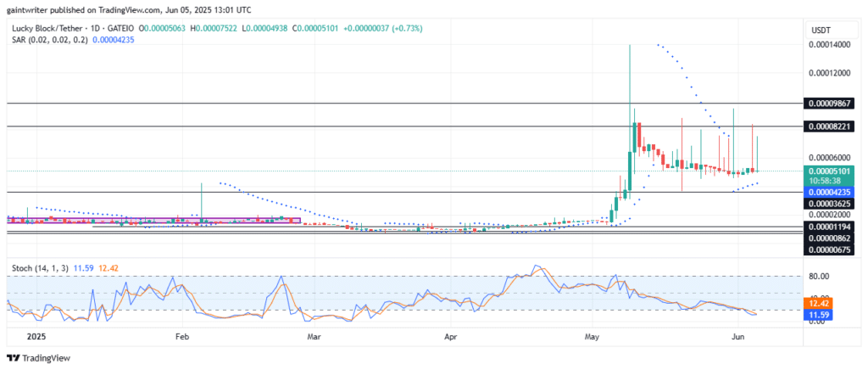This screenshot has height=370, width=868.
Task: Click the Feb label on time axis
Action: point(182,336)
